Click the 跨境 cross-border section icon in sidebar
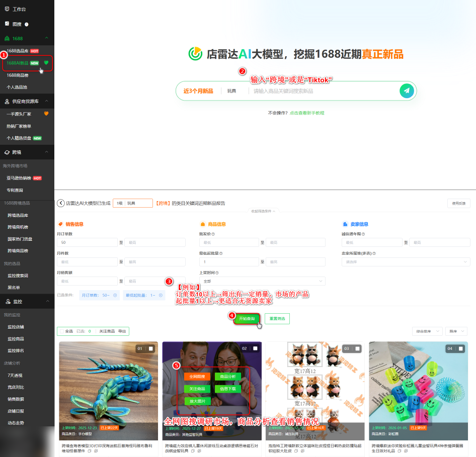The width and height of the screenshot is (476, 457). click(x=8, y=152)
